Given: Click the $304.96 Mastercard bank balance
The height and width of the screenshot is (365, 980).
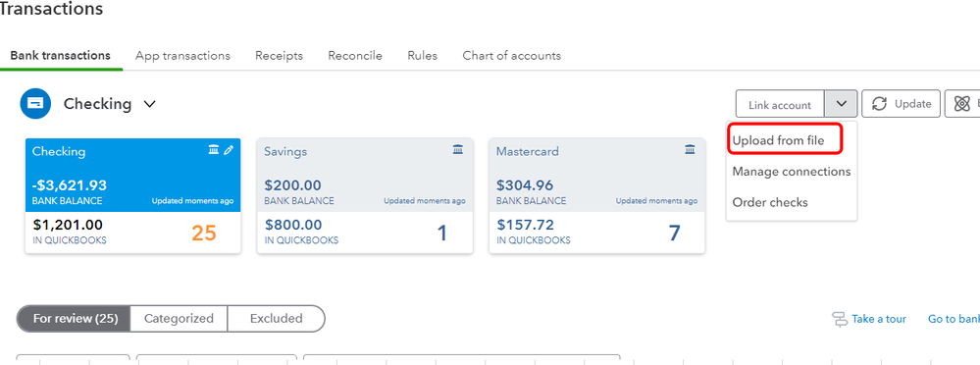Looking at the screenshot, I should coord(525,185).
